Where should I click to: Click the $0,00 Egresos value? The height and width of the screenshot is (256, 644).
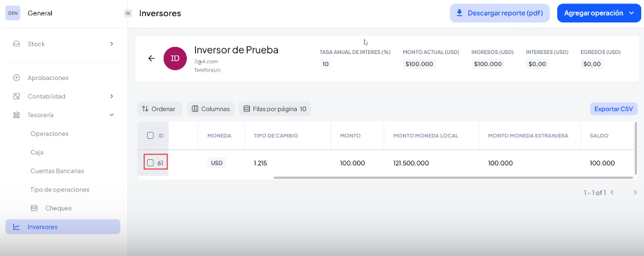[591, 64]
